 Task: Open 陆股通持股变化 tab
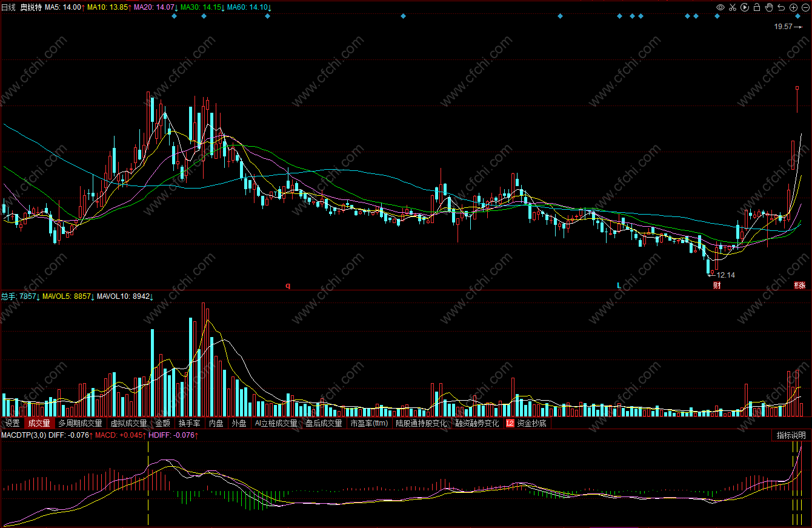(x=421, y=423)
